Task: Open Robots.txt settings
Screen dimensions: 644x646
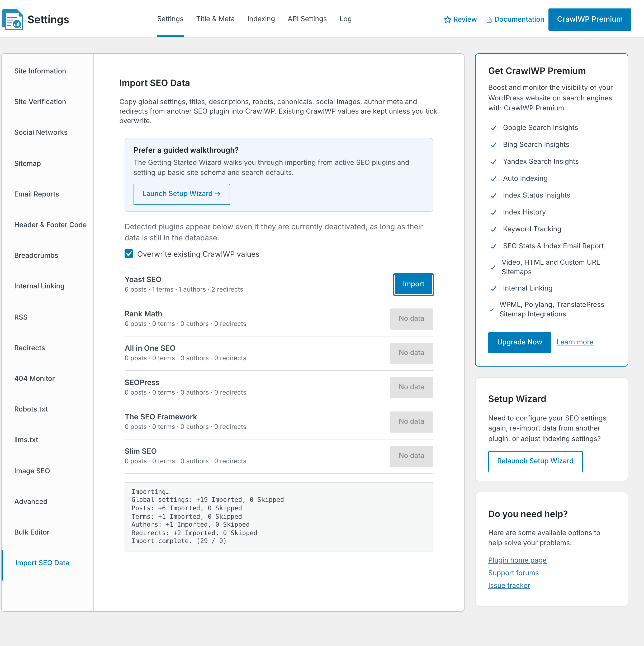Action: [x=31, y=409]
